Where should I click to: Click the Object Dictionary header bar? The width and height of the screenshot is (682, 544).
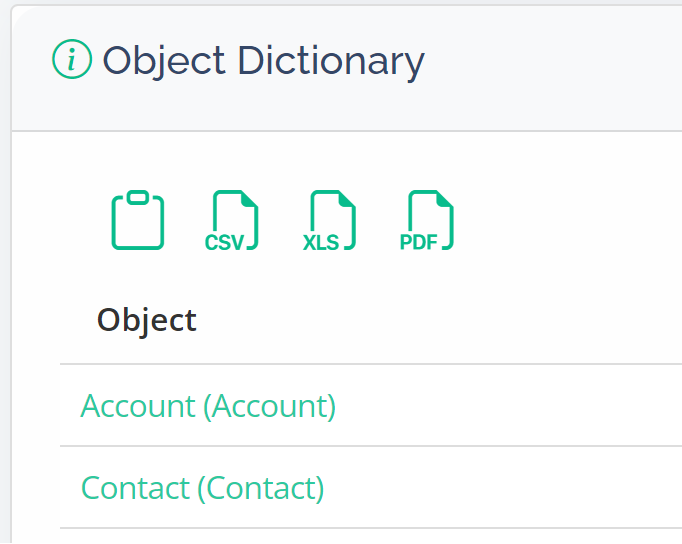point(347,68)
